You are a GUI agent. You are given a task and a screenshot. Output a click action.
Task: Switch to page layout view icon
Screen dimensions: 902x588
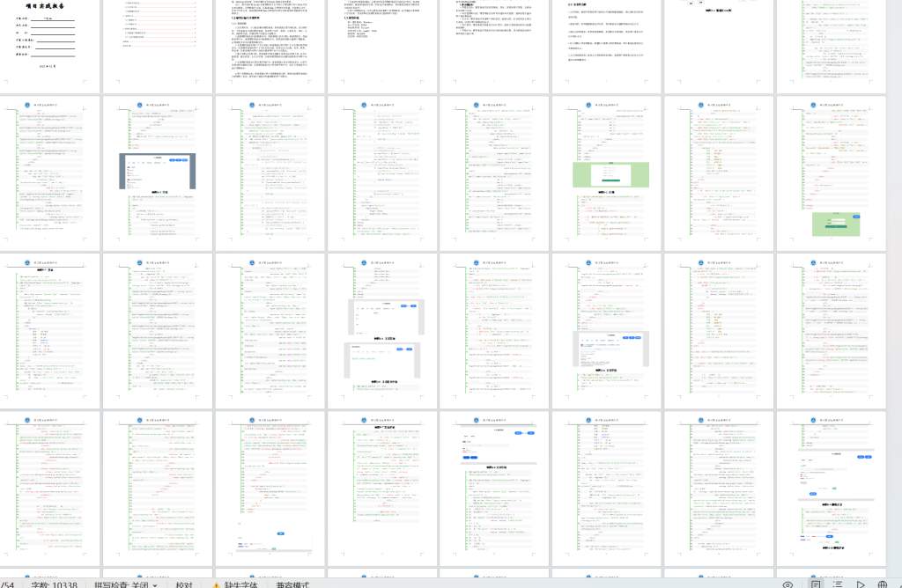pos(816,584)
